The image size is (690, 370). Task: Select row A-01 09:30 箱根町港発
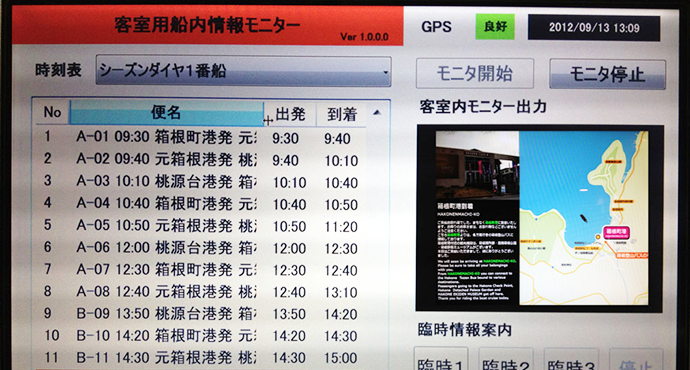pos(200,138)
